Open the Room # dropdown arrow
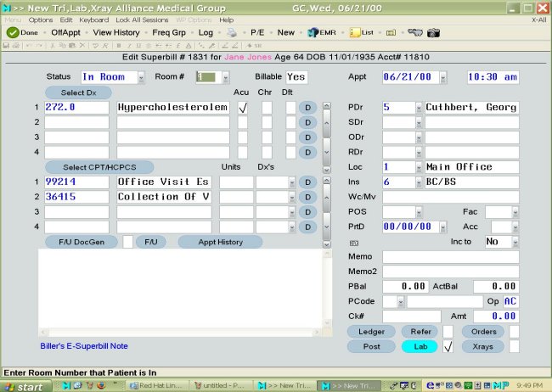This screenshot has width=552, height=392. [226, 77]
